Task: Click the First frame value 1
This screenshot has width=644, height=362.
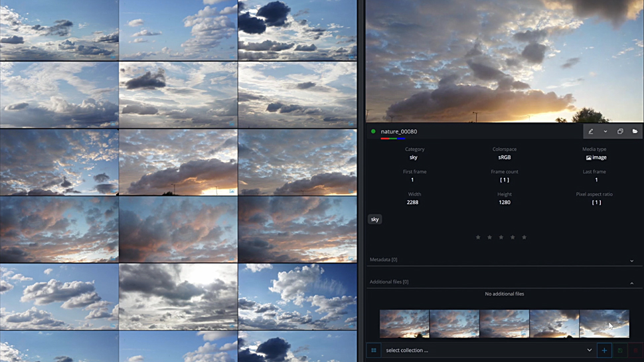Action: tap(412, 180)
